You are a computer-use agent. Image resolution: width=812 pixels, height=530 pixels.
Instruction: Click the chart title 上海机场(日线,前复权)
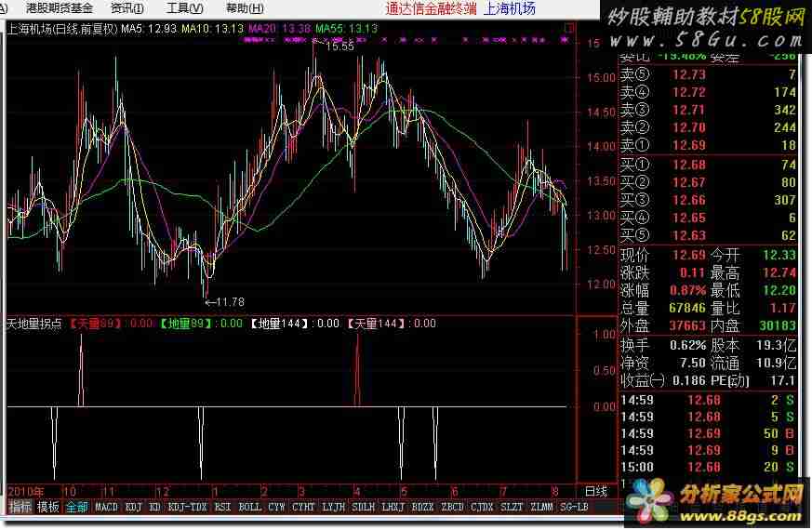tap(62, 29)
